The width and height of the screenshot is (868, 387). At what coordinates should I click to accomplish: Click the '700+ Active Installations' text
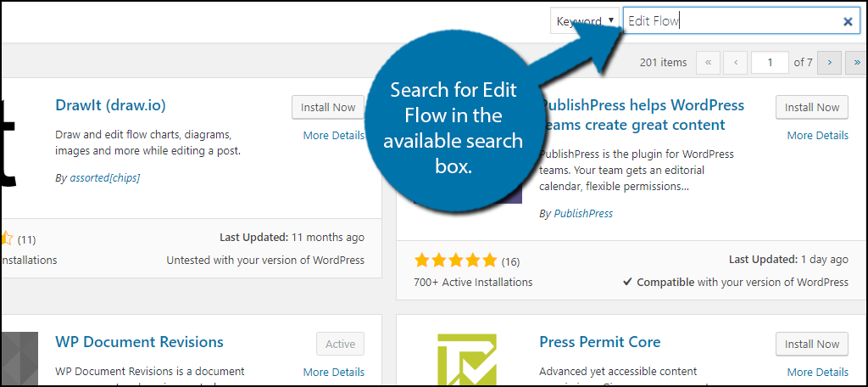pyautogui.click(x=473, y=283)
